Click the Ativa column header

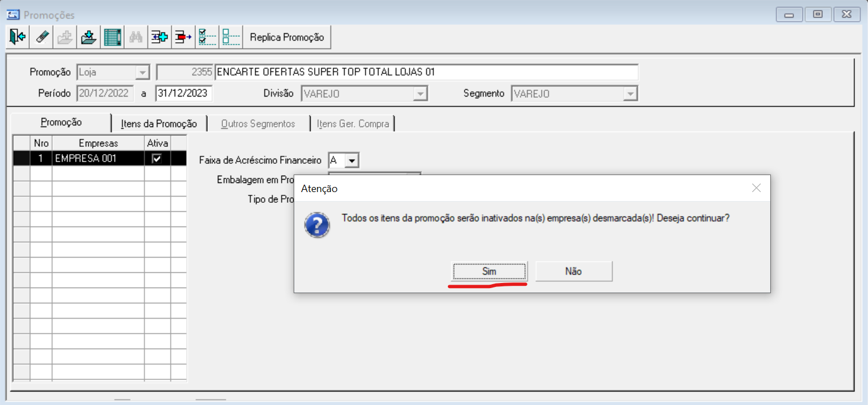[158, 143]
